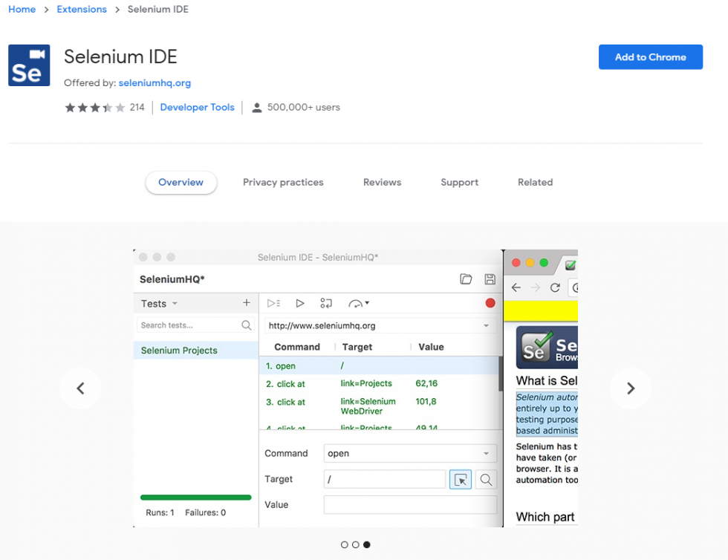Open the Privacy practices tab
Screen dimensions: 728x560
click(x=283, y=182)
